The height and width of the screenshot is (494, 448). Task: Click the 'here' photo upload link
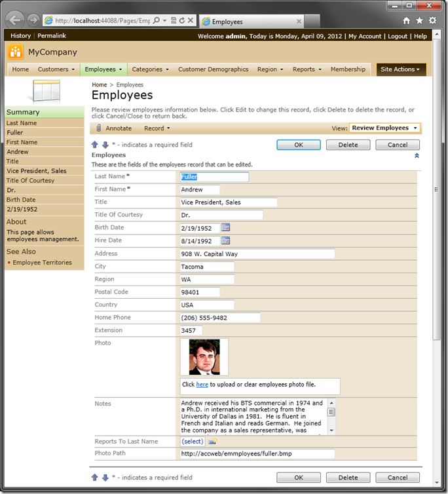tap(202, 385)
